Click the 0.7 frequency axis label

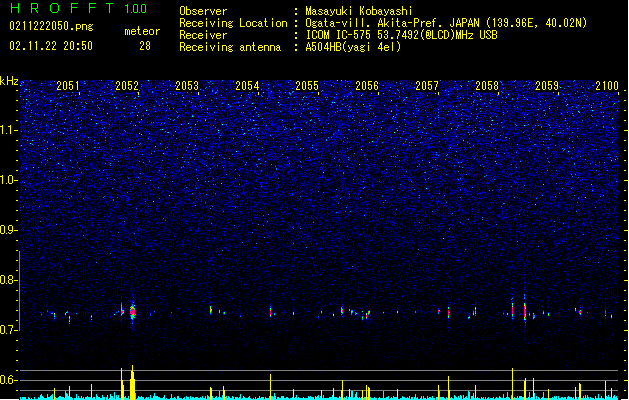(9, 330)
